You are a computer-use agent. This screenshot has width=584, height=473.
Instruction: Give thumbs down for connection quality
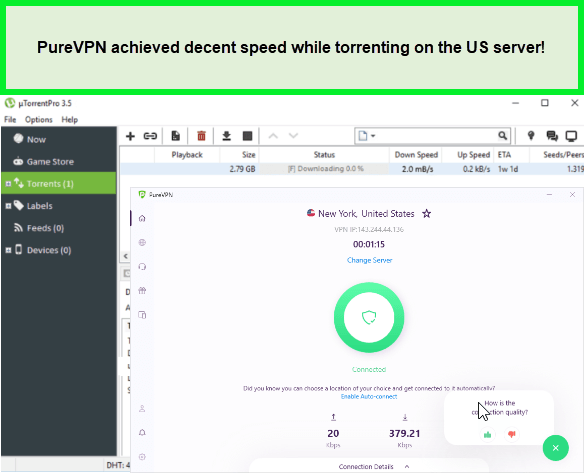click(x=512, y=434)
